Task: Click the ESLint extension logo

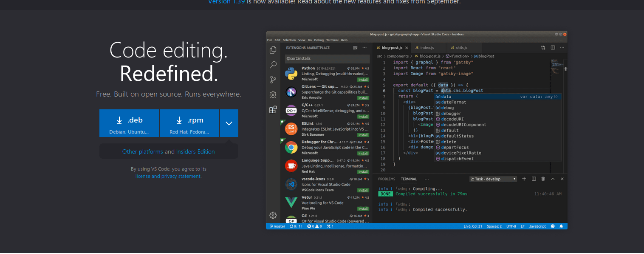Action: (291, 129)
